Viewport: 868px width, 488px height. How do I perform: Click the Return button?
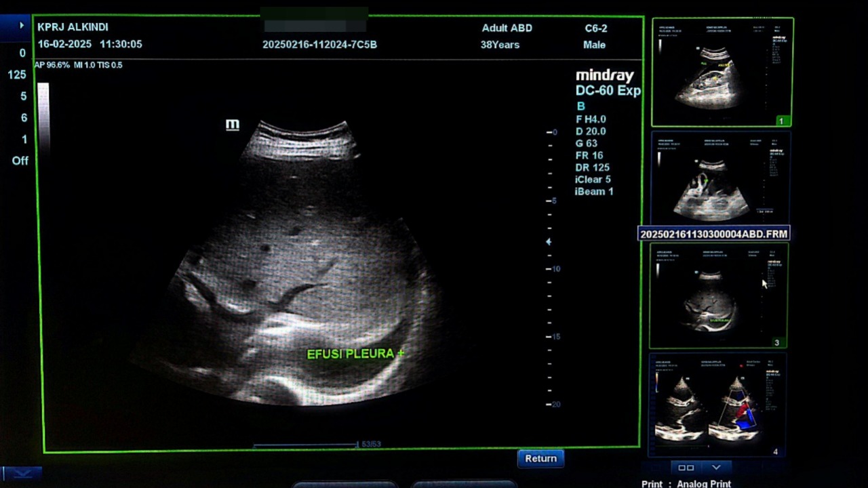tap(540, 458)
